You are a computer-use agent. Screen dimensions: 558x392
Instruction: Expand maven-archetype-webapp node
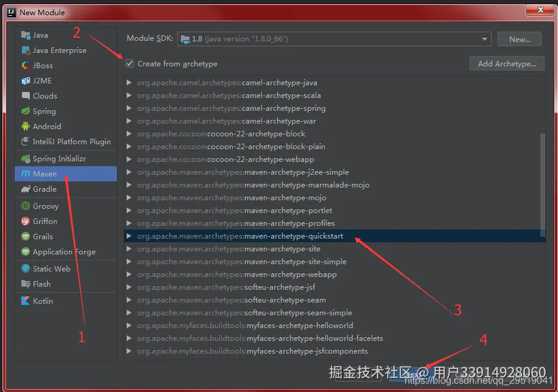click(x=129, y=275)
